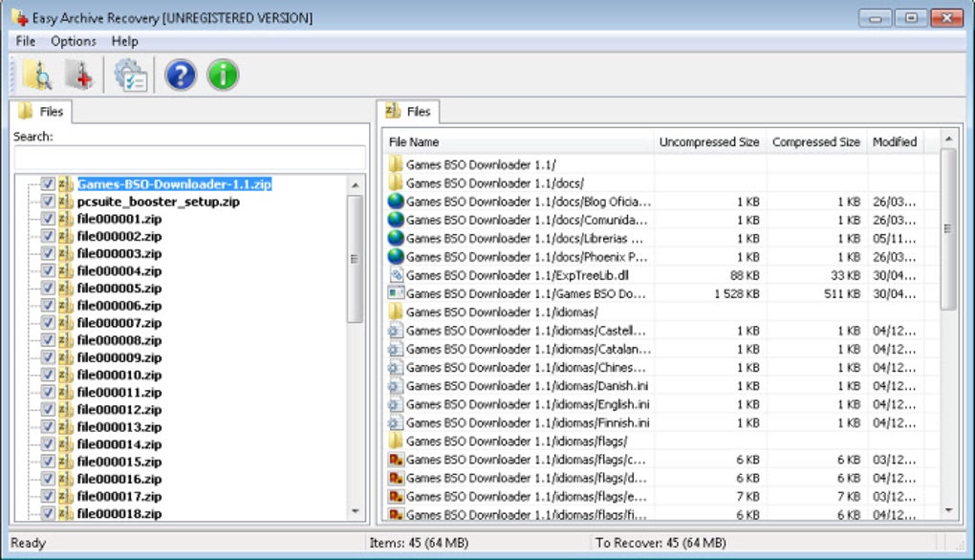The image size is (975, 560).
Task: Open the settings gear toolbar icon
Action: (129, 73)
